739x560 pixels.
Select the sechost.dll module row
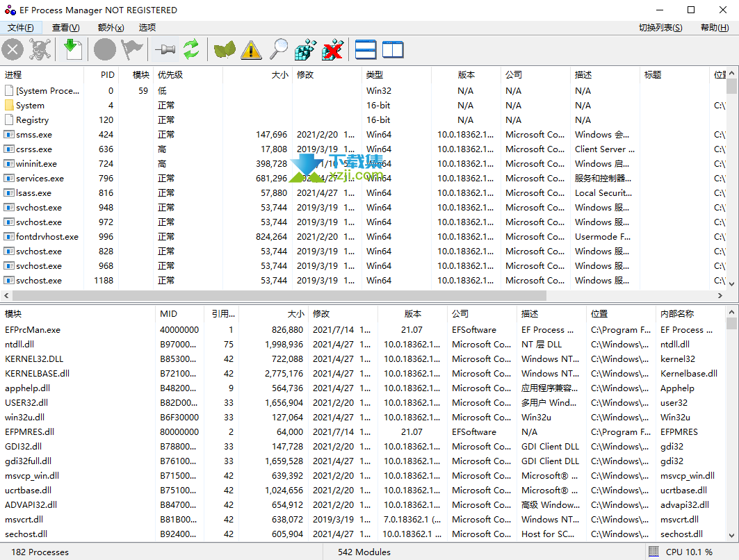coord(363,534)
